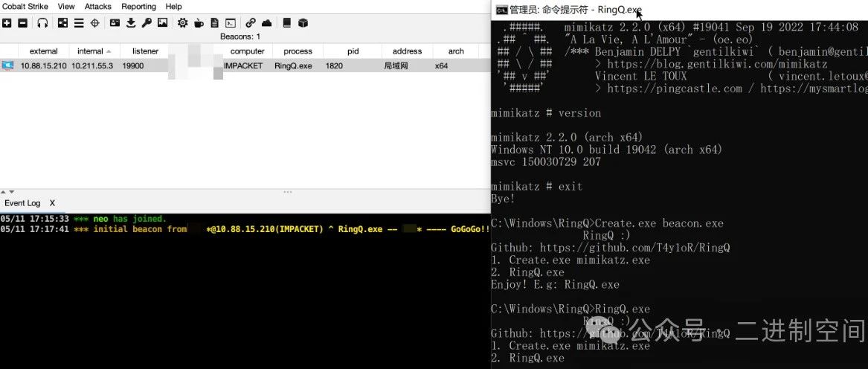Image resolution: width=868 pixels, height=369 pixels.
Task: Click 'Enjoy! E.g: RingQ.exe' console line
Action: pyautogui.click(x=555, y=285)
